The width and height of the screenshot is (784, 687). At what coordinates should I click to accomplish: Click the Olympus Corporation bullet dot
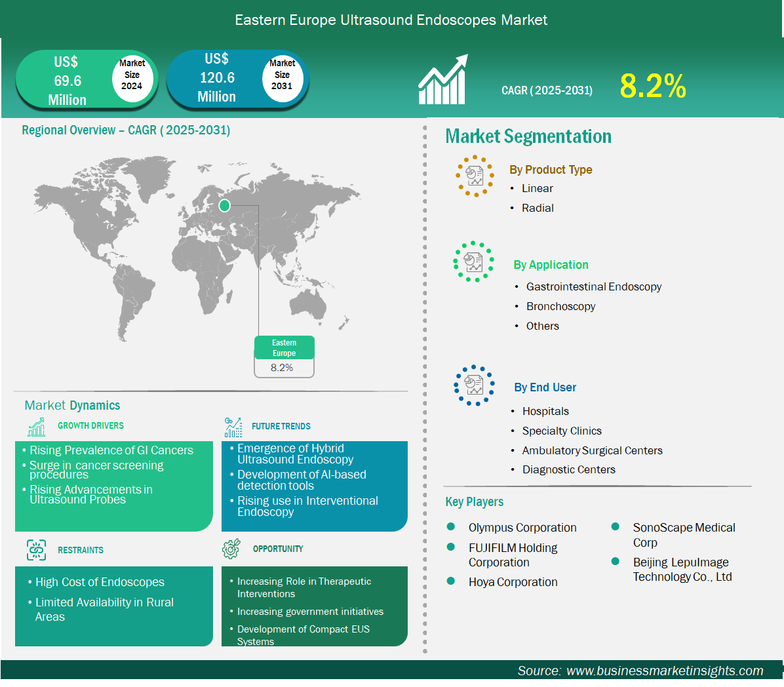pyautogui.click(x=451, y=526)
